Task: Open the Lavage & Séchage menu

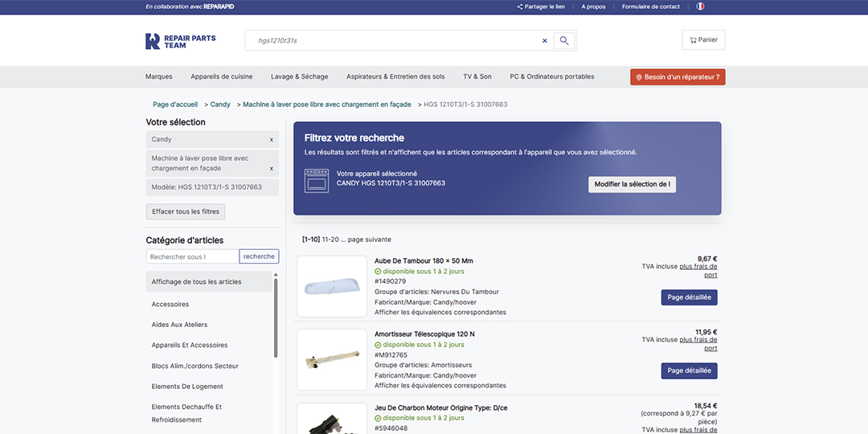Action: tap(299, 77)
